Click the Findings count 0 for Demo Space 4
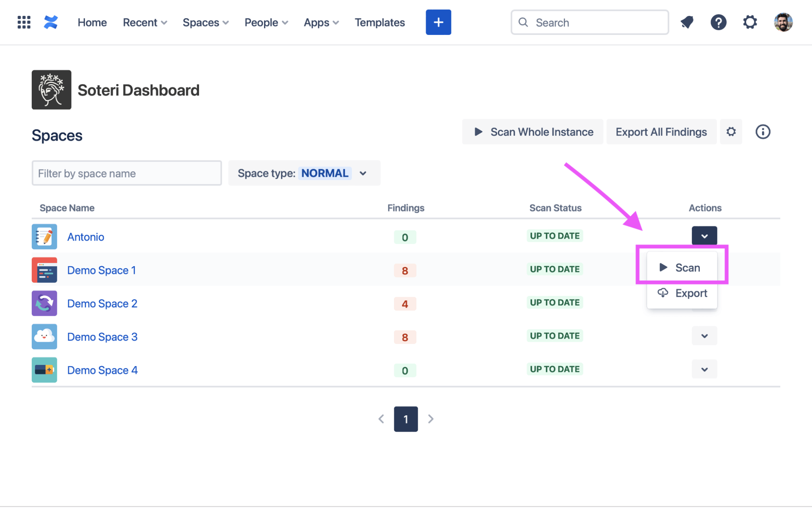Screen dimensions: 812x508 pyautogui.click(x=405, y=371)
